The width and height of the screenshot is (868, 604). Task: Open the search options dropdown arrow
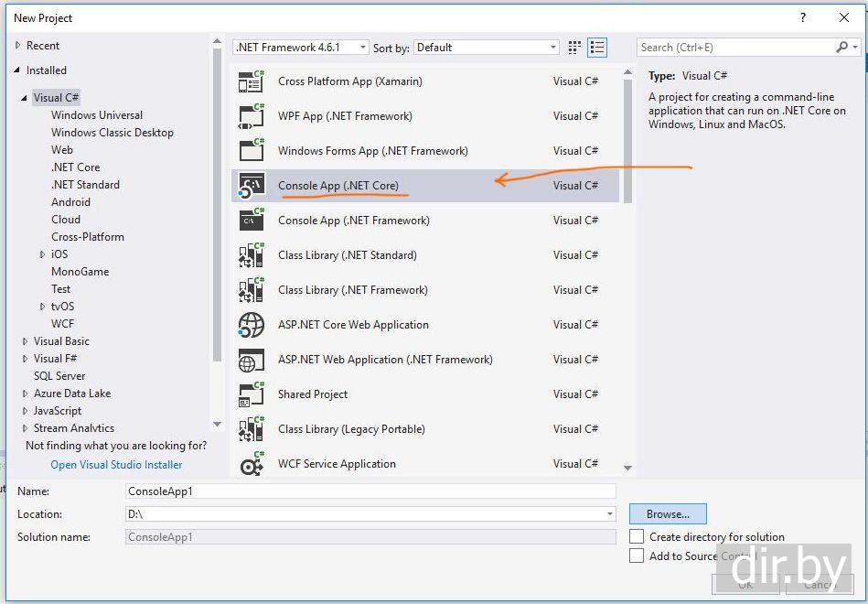[x=855, y=48]
